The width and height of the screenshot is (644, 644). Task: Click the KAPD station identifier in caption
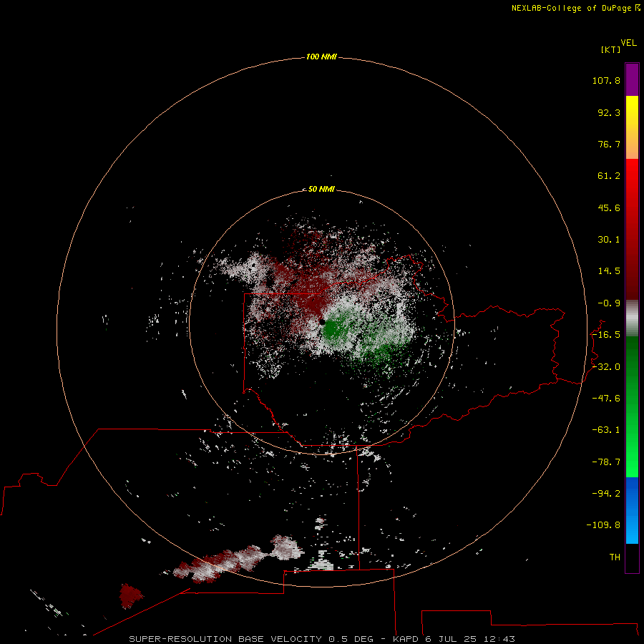(x=406, y=639)
